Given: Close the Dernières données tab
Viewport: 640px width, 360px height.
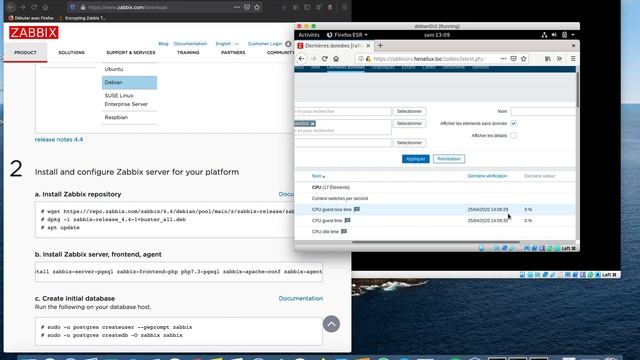Looking at the screenshot, I should [368, 46].
